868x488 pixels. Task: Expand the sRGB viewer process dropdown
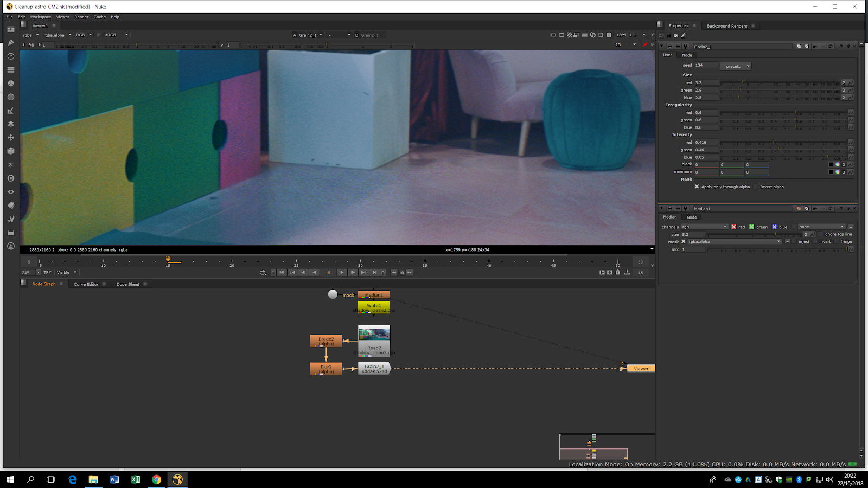117,35
